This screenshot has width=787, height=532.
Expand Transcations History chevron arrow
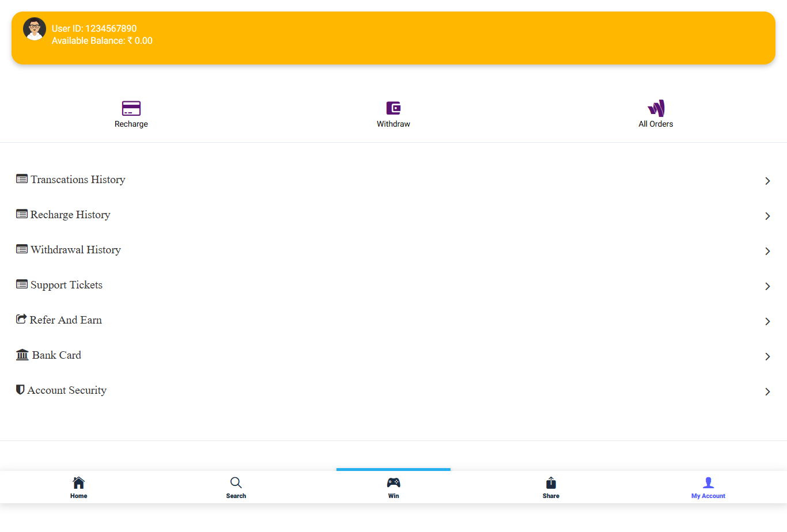coord(767,181)
